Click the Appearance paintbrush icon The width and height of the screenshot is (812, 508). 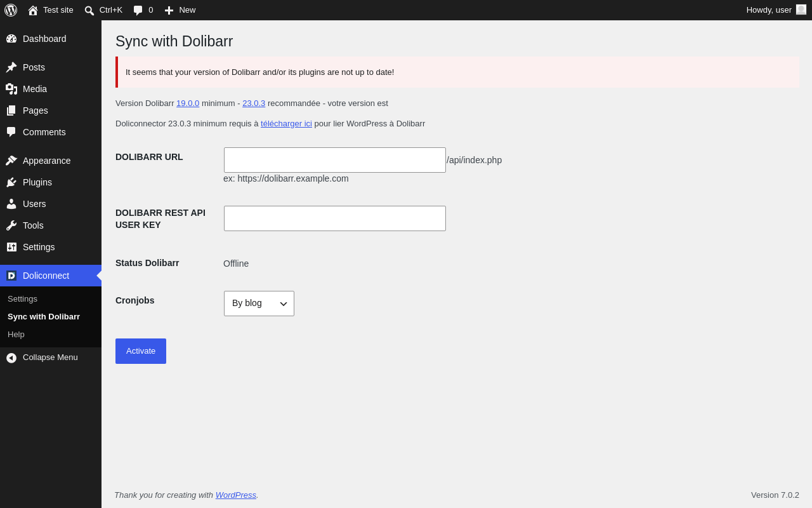click(x=11, y=161)
